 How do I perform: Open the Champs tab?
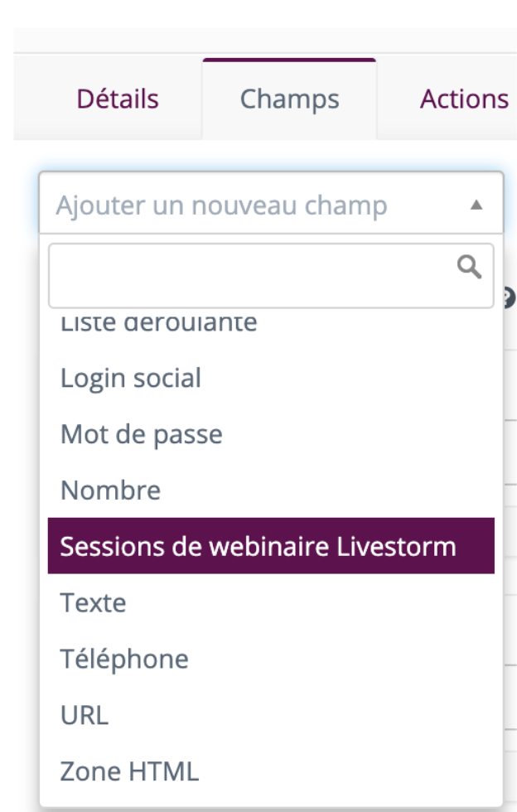pyautogui.click(x=289, y=99)
